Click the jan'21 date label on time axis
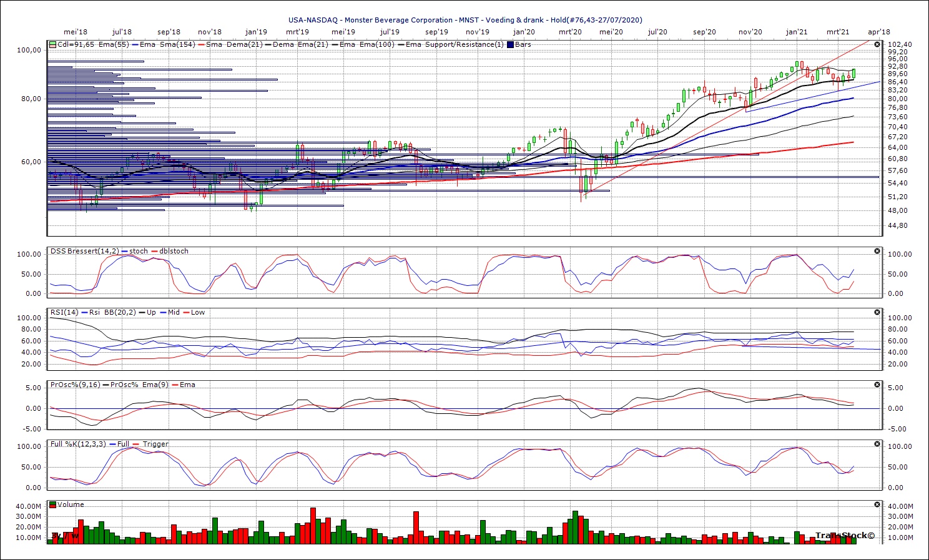The width and height of the screenshot is (929, 560). (x=797, y=32)
